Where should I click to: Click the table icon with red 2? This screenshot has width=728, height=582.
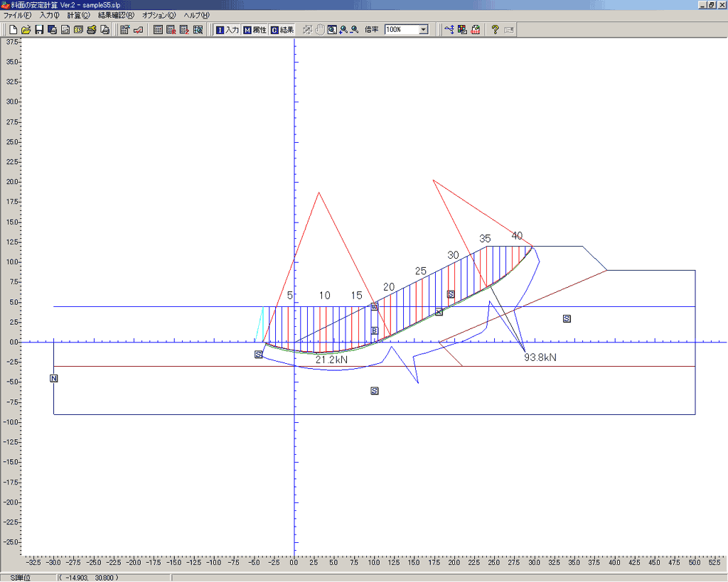(184, 30)
